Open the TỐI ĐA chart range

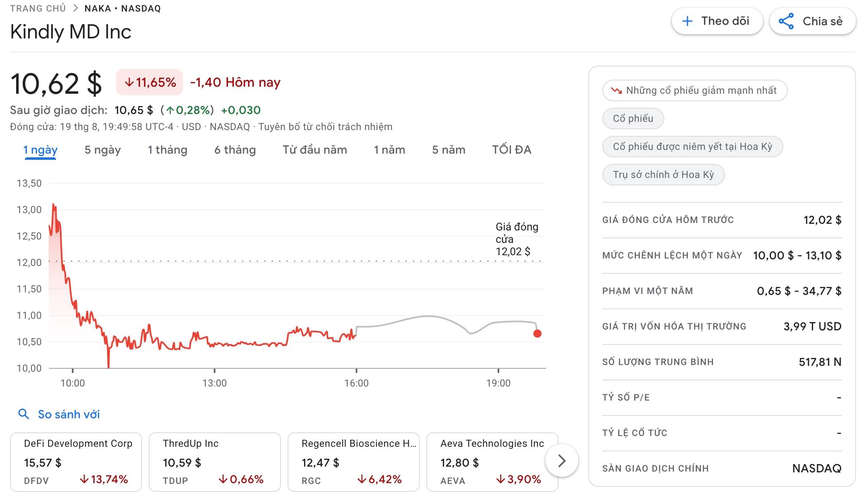coord(511,150)
